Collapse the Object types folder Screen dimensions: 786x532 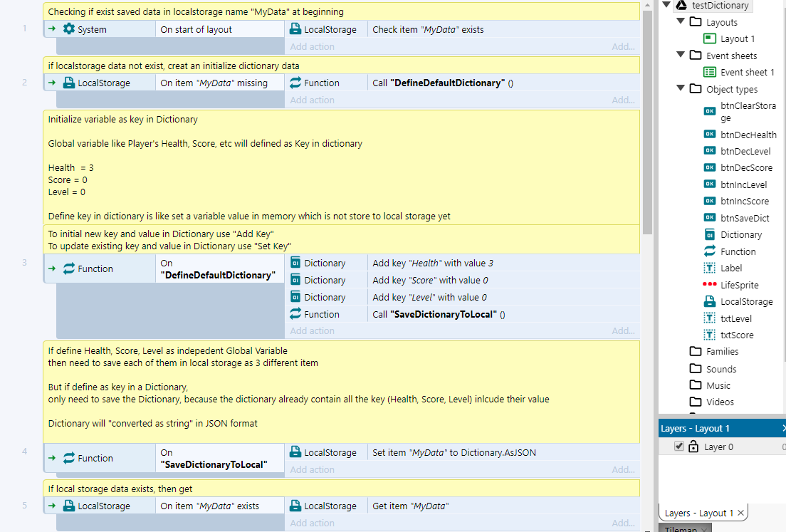[x=680, y=89]
